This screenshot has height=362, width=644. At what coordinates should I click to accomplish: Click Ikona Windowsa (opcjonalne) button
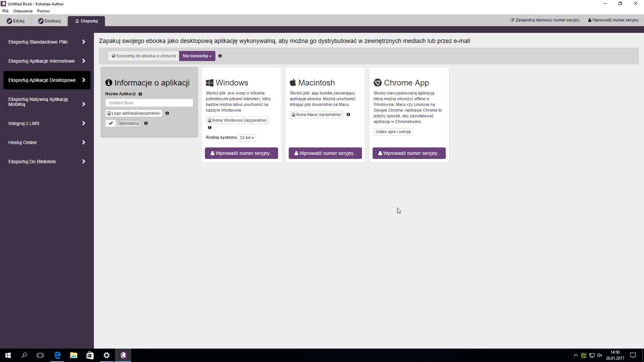(x=237, y=120)
